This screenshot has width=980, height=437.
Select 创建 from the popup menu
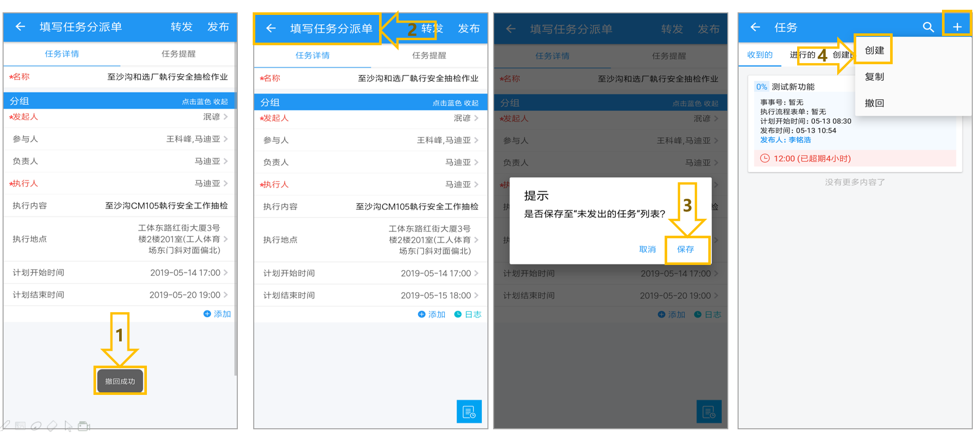[874, 50]
